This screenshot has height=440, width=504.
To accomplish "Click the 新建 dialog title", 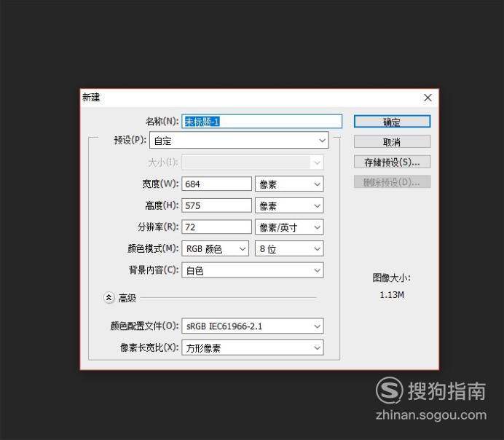I will [91, 97].
